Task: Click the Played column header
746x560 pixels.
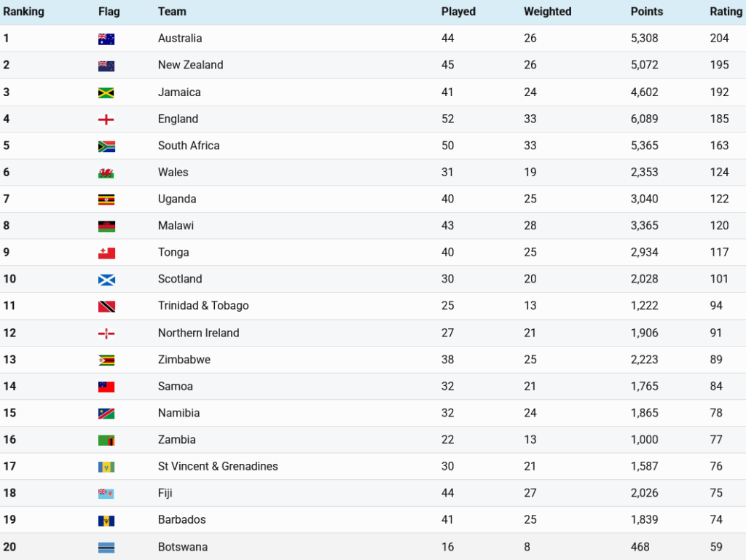Action: tap(458, 12)
